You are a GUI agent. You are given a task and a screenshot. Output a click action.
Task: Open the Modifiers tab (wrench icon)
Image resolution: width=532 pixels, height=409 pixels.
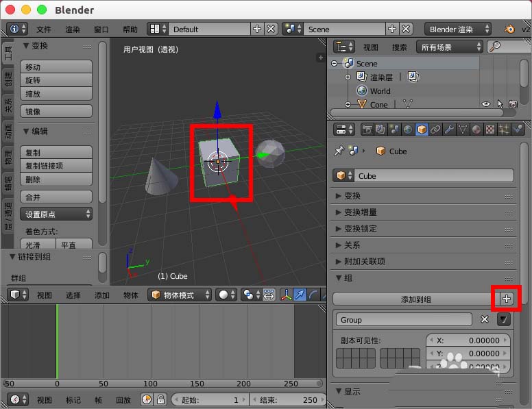tap(449, 129)
